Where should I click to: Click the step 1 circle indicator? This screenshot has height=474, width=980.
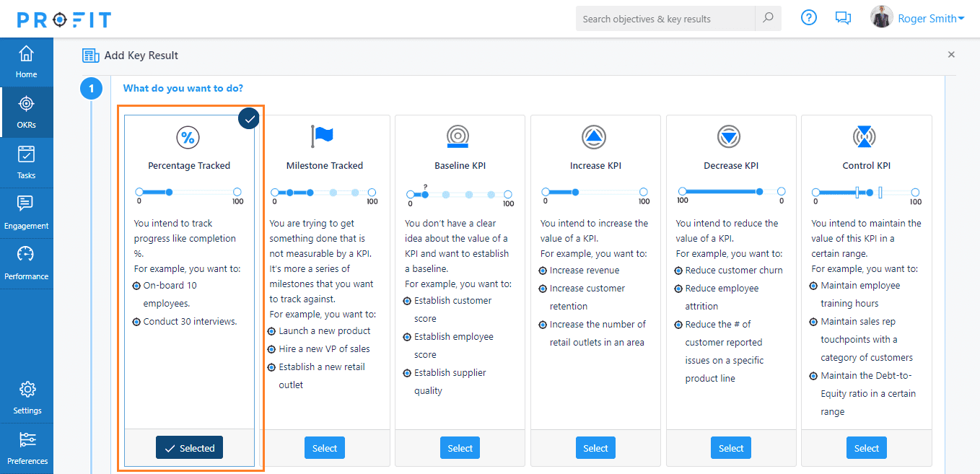[91, 89]
